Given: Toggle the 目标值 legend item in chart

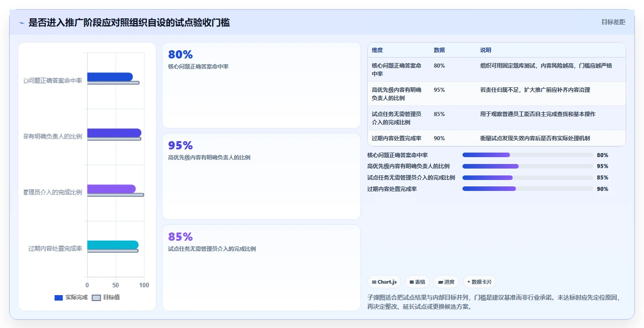Looking at the screenshot, I should point(106,297).
